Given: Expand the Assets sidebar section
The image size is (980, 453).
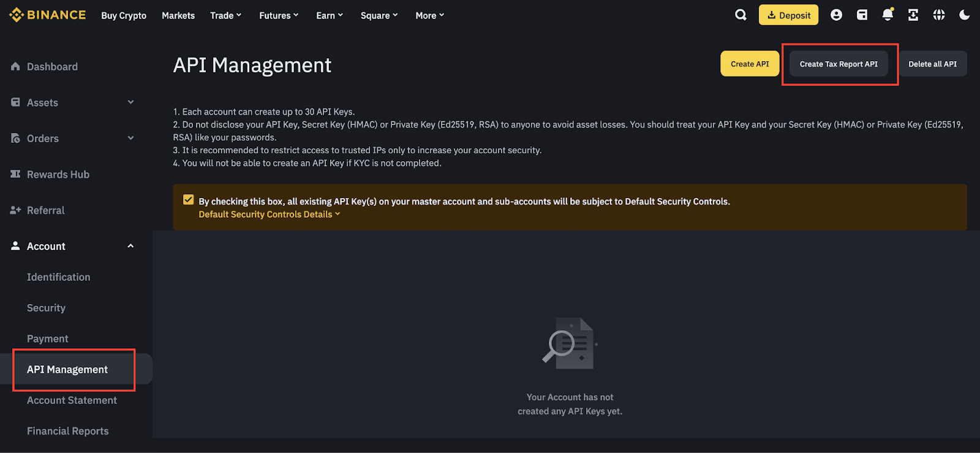Looking at the screenshot, I should click(130, 102).
